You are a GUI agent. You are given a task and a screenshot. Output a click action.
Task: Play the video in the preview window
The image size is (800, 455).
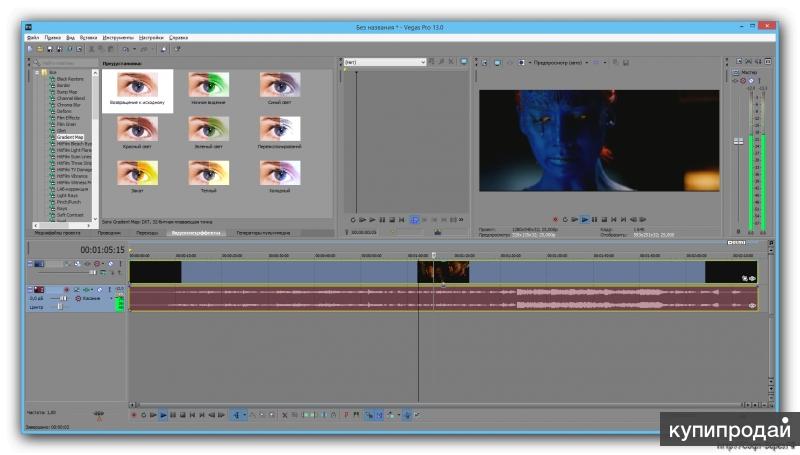click(x=585, y=219)
